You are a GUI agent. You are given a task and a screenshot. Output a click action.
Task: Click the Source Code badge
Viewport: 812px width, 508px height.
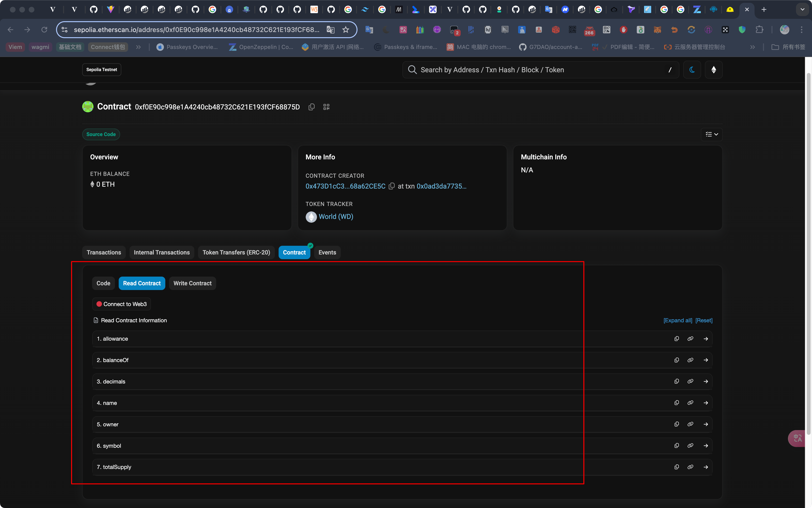101,134
